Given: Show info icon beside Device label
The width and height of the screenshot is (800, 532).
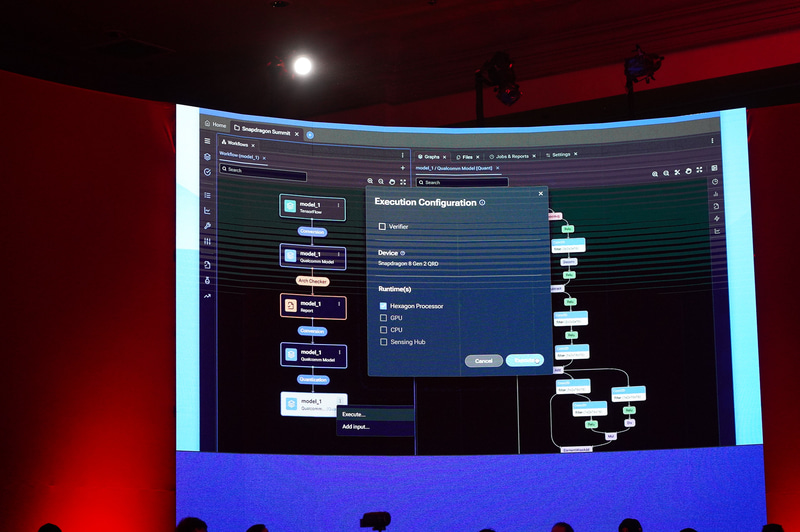Looking at the screenshot, I should (x=402, y=253).
